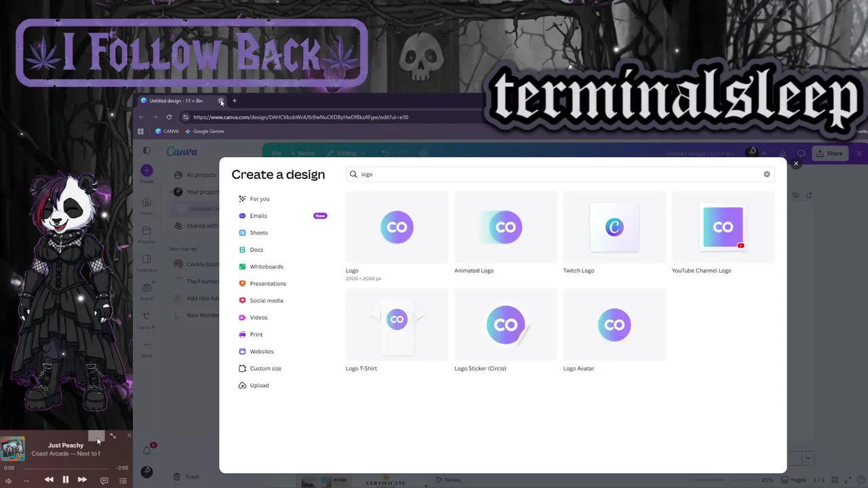Open the account avatar at bottom left
The width and height of the screenshot is (868, 488).
tap(146, 472)
